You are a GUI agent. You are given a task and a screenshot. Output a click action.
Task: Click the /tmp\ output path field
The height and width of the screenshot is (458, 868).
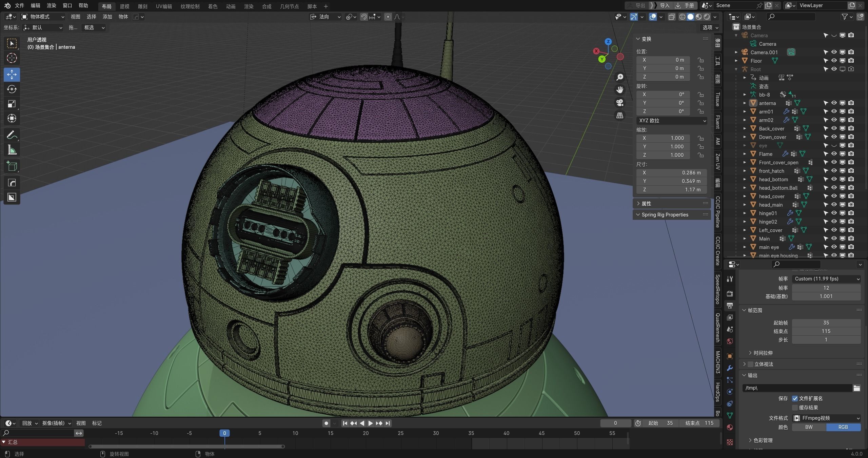[x=797, y=388]
